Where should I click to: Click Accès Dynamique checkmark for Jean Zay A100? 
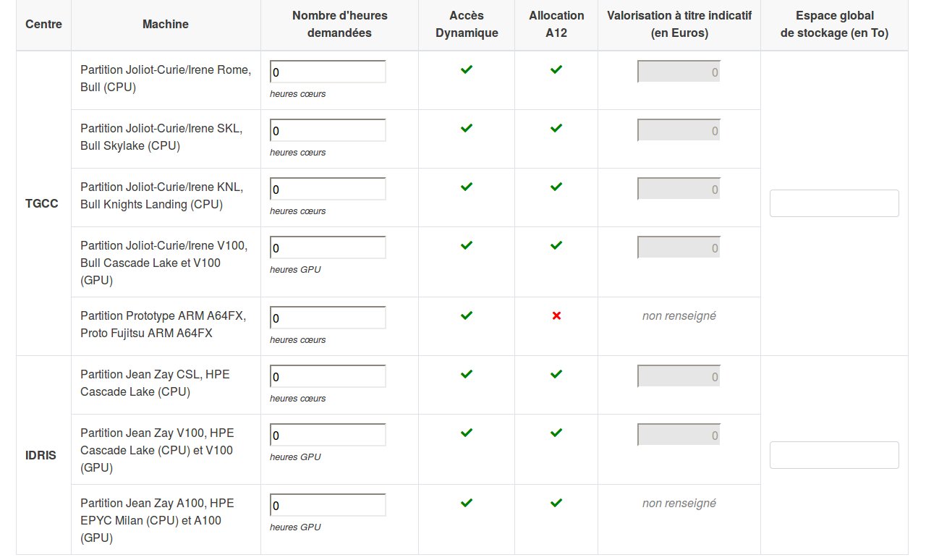467,503
